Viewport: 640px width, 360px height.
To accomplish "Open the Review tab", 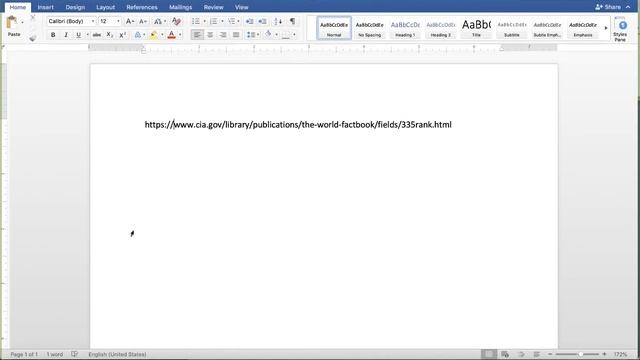I will pyautogui.click(x=213, y=7).
